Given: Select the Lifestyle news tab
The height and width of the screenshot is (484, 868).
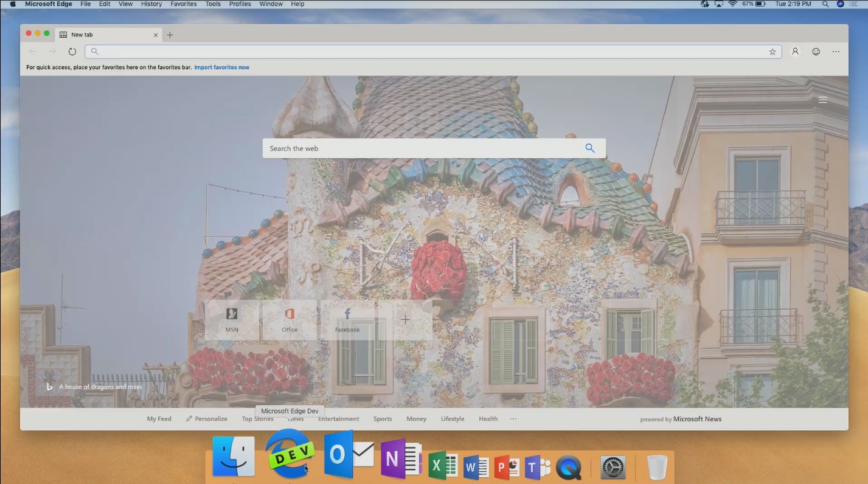Looking at the screenshot, I should point(453,419).
